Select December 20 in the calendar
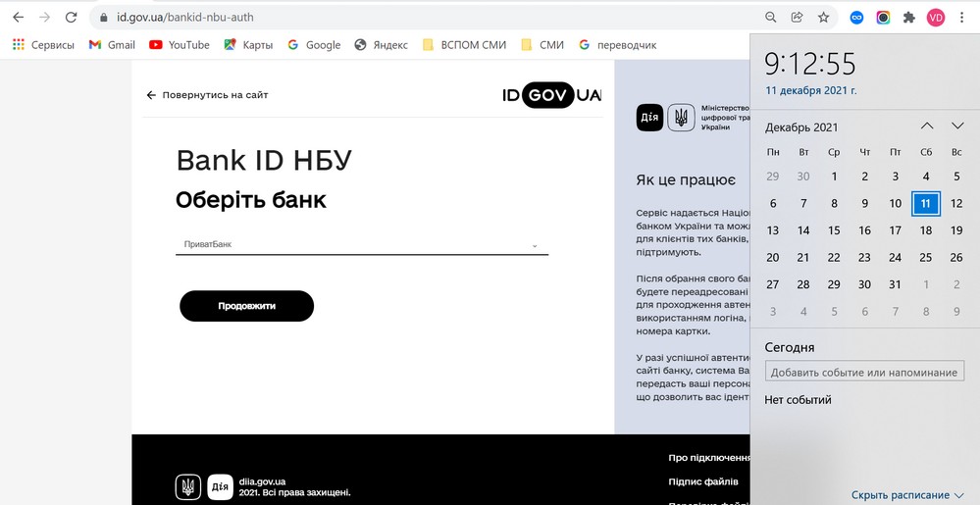 (x=772, y=258)
